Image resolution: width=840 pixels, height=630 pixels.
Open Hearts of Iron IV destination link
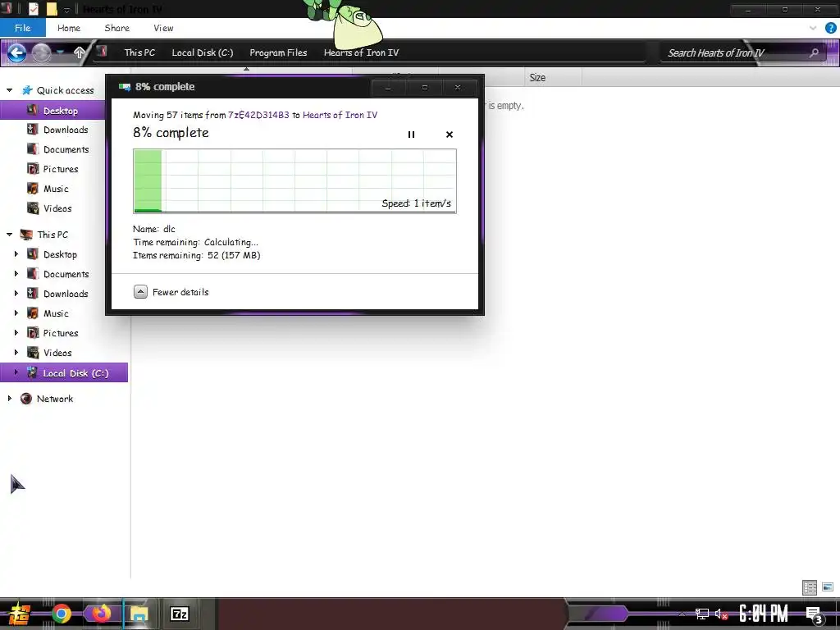340,115
